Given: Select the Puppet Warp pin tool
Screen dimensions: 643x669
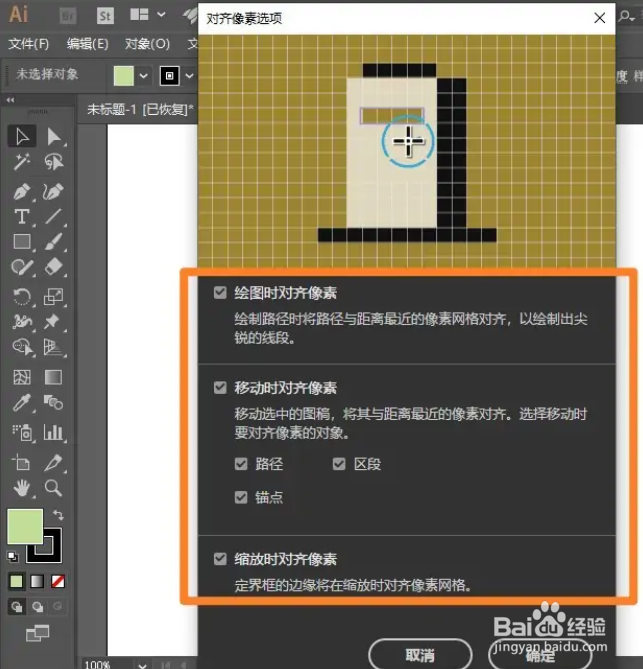Looking at the screenshot, I should (x=53, y=322).
